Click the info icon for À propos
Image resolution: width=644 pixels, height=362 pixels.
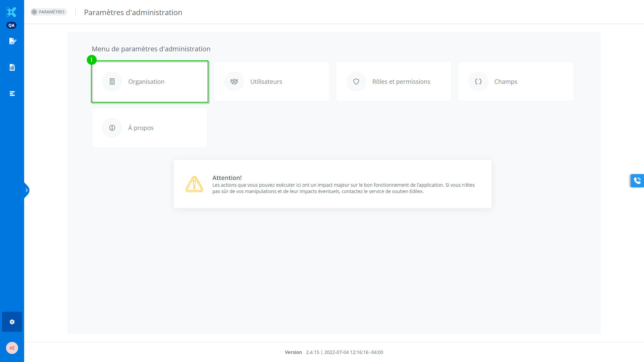pyautogui.click(x=112, y=128)
